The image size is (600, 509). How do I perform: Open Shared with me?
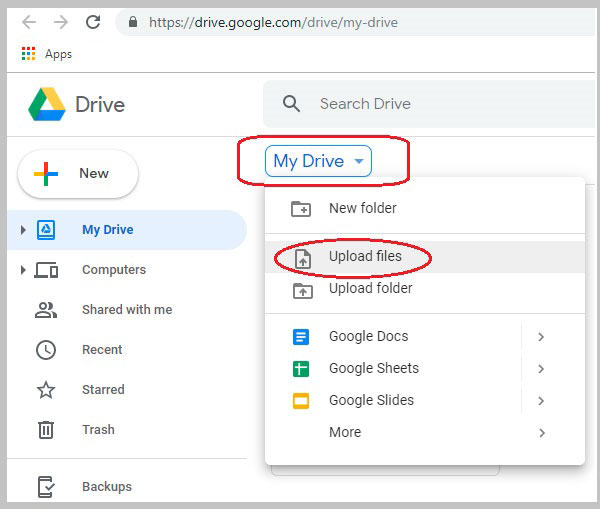click(x=127, y=310)
